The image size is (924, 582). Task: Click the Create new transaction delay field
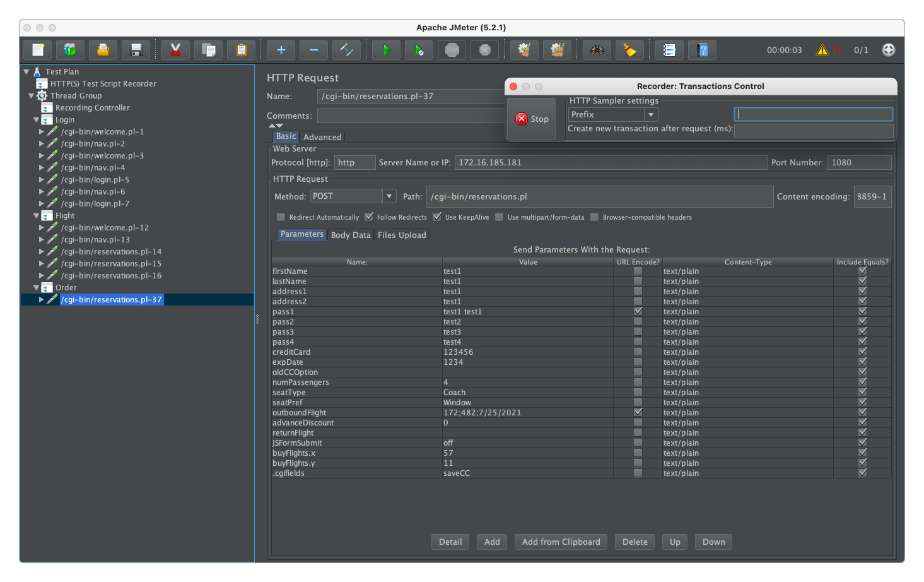(x=814, y=130)
